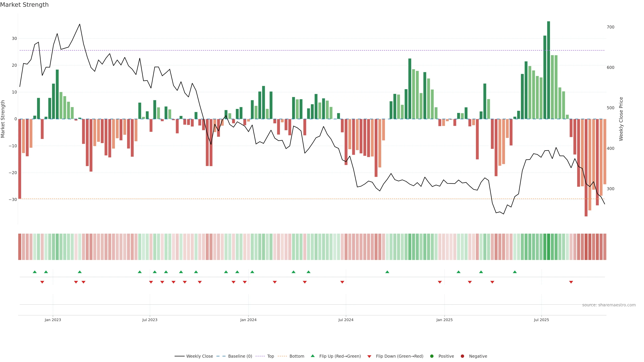This screenshot has height=362, width=644.
Task: Click the rightmost green flip-up triangle marker
Action: [x=515, y=272]
